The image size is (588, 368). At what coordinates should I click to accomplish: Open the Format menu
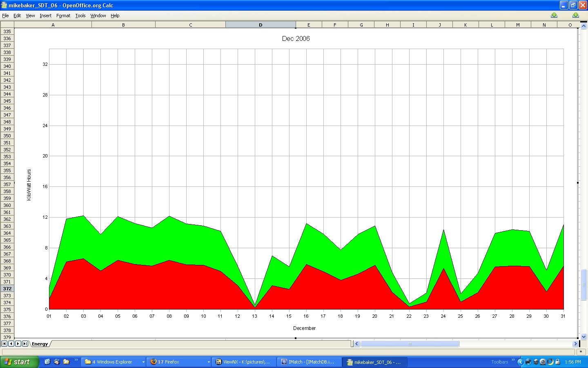(63, 16)
